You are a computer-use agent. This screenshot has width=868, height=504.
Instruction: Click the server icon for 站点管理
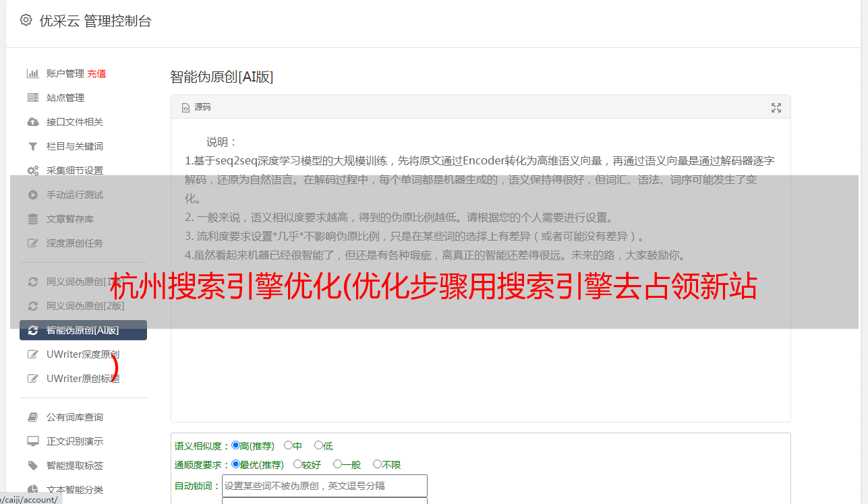[x=32, y=98]
